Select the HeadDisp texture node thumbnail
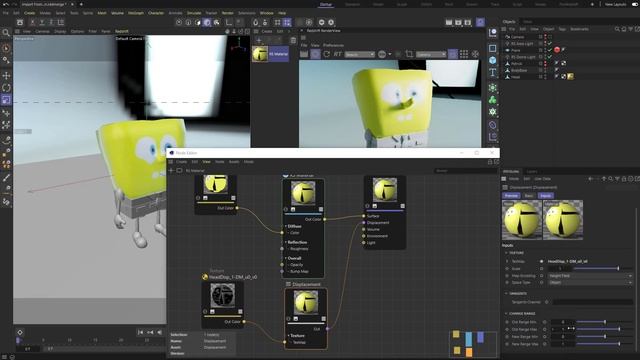Viewport: 640px width, 360px height. [222, 295]
